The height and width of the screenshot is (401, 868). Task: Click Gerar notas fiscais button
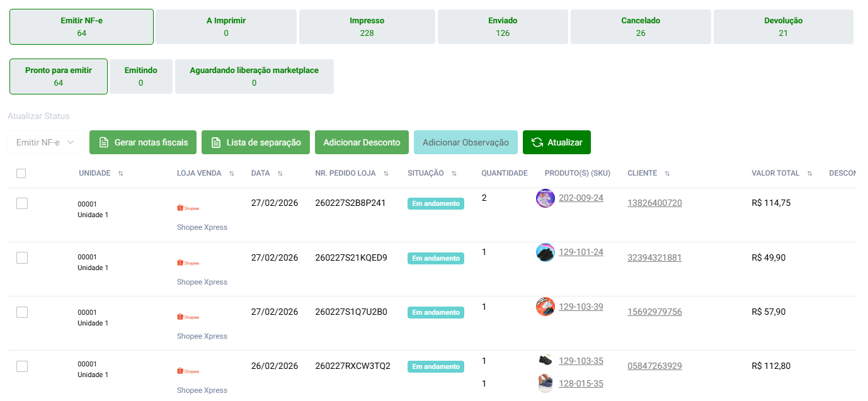point(143,142)
